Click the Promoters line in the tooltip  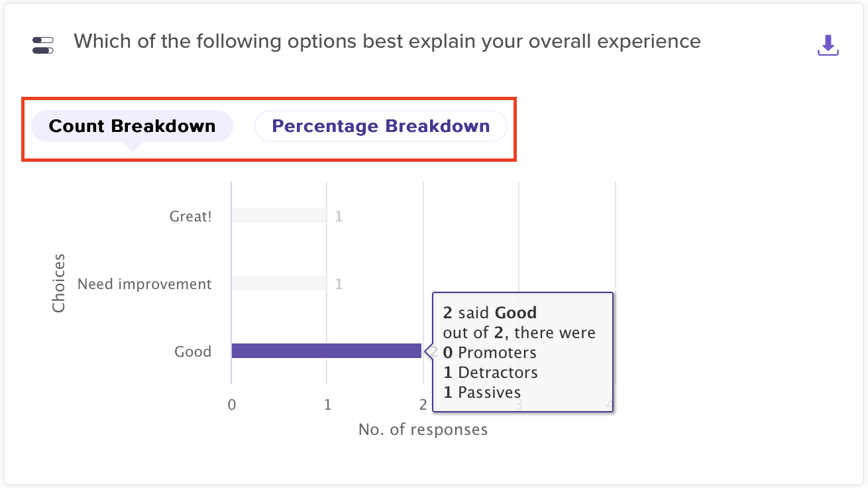click(x=490, y=352)
